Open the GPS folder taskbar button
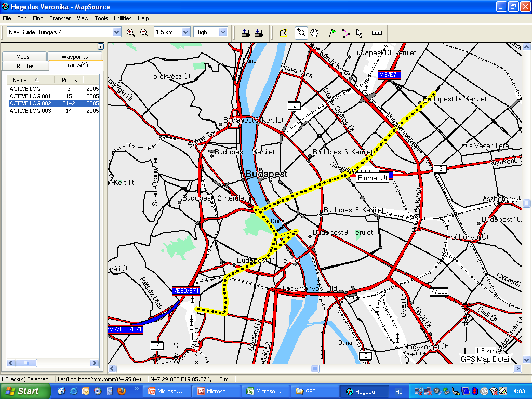 coord(315,391)
